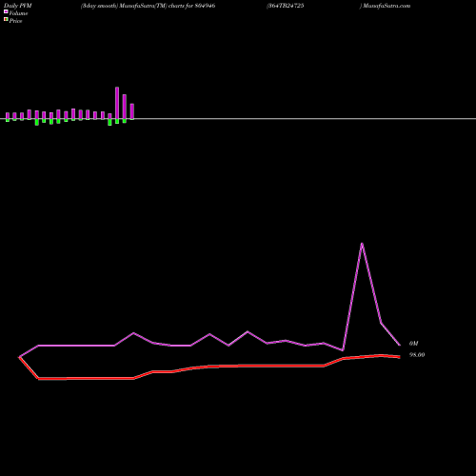
Task: Click the peak of the magenta volume line
Action: [362, 244]
